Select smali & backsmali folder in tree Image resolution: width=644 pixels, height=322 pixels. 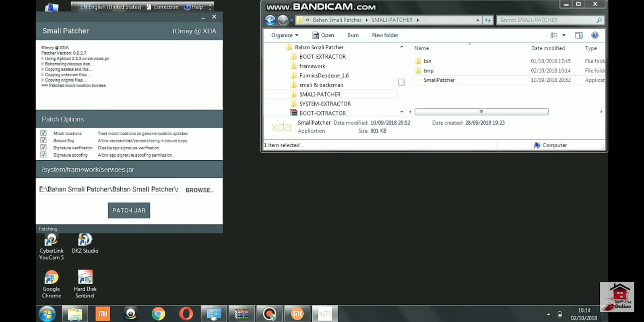[317, 85]
